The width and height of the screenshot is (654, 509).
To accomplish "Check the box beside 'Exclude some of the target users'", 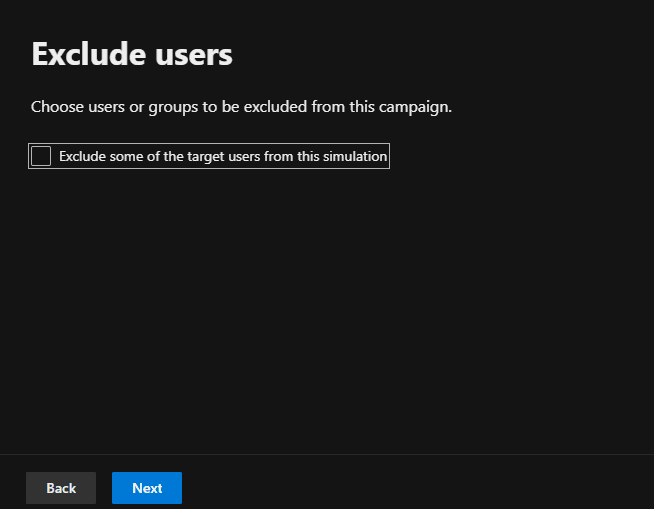I will pyautogui.click(x=41, y=156).
